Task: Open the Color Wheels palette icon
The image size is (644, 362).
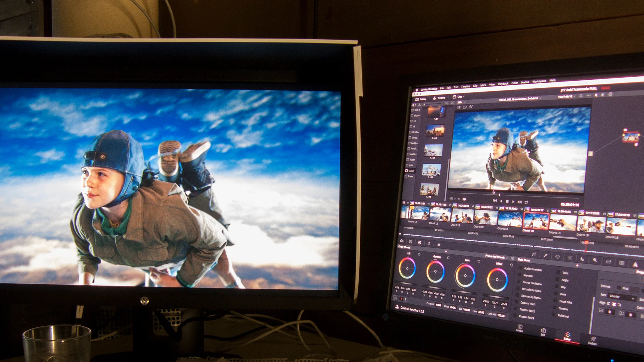Action: click(x=420, y=243)
